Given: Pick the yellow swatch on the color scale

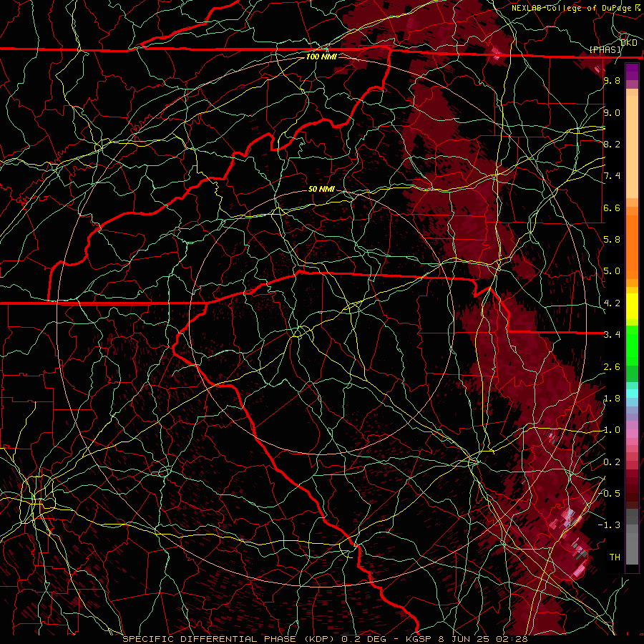Looking at the screenshot, I should click(x=632, y=306).
